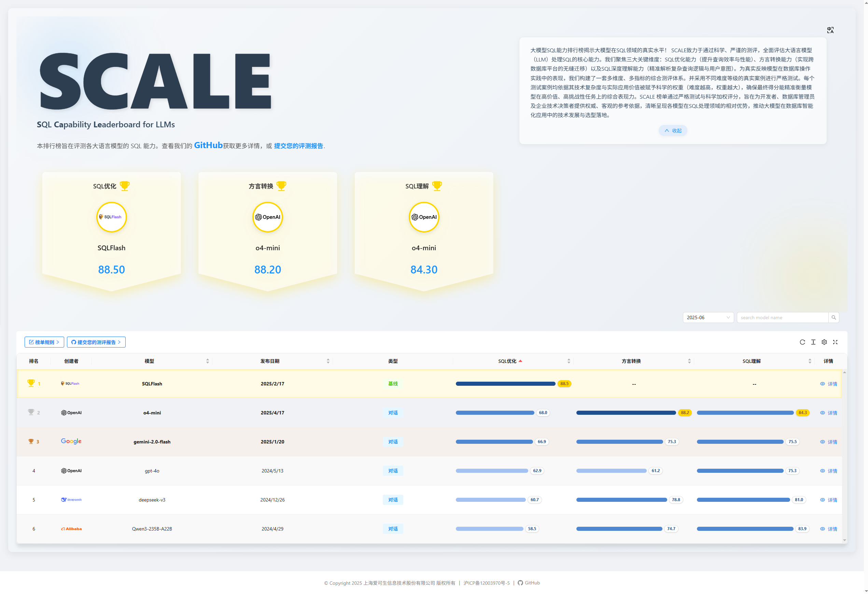The height and width of the screenshot is (594, 868).
Task: Select the 基线 type tag for SQLFlash
Action: pyautogui.click(x=393, y=383)
